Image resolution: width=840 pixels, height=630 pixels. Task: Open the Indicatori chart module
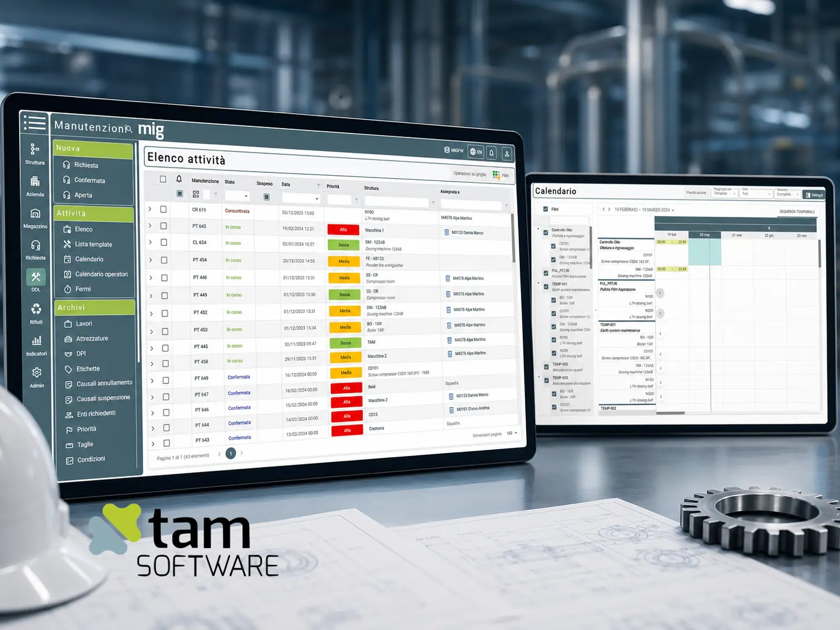pos(37,345)
